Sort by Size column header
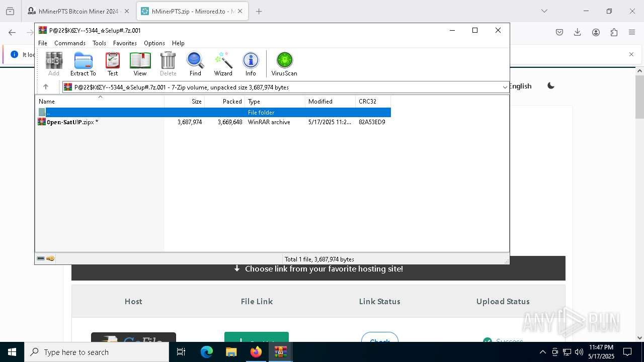The width and height of the screenshot is (644, 362). tap(184, 102)
